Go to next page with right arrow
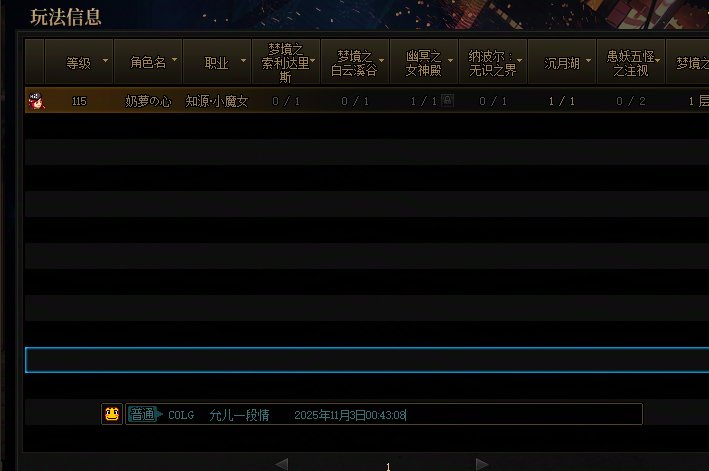 click(x=482, y=464)
